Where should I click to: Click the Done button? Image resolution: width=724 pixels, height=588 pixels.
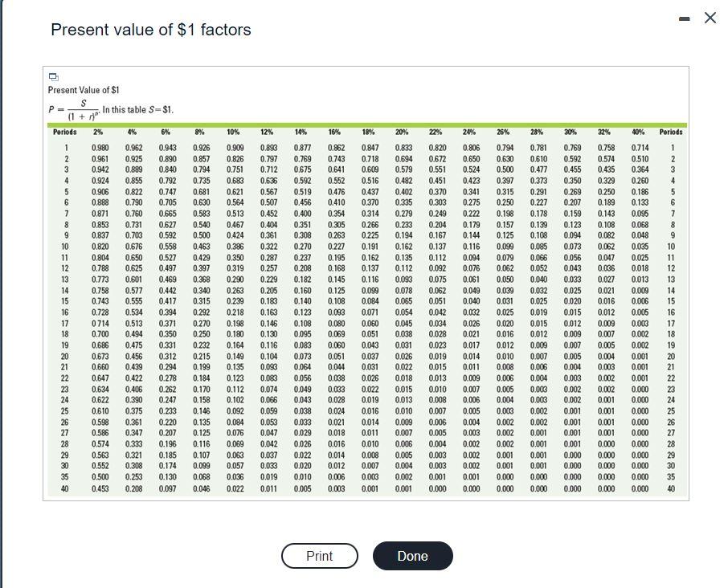(x=412, y=555)
